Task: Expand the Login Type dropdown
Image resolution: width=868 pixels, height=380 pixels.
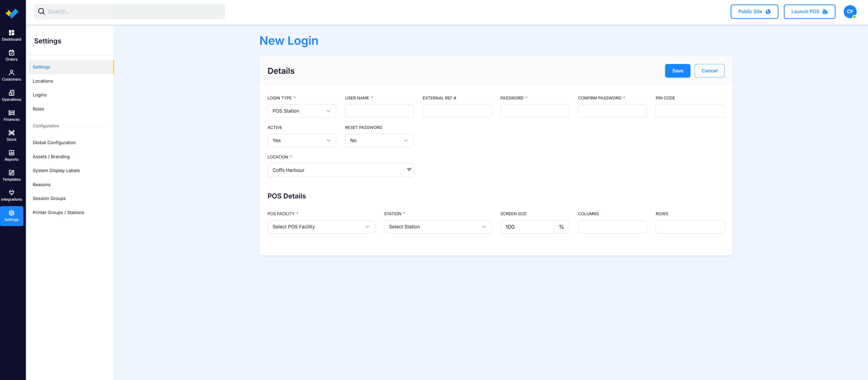Action: 302,111
